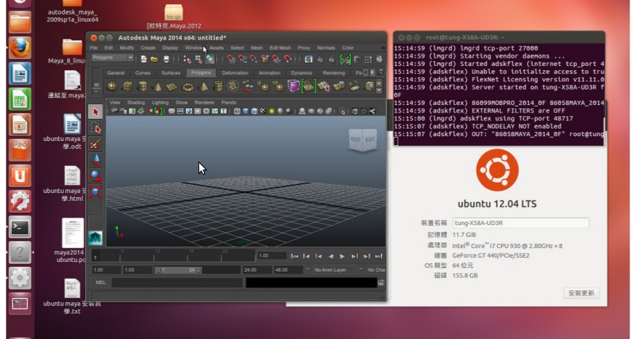Open the Create menu in Maya
The image size is (644, 339).
click(x=148, y=48)
